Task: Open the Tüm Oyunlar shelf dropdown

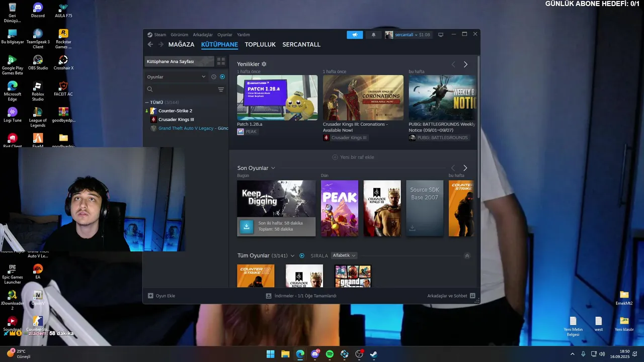Action: pyautogui.click(x=292, y=255)
